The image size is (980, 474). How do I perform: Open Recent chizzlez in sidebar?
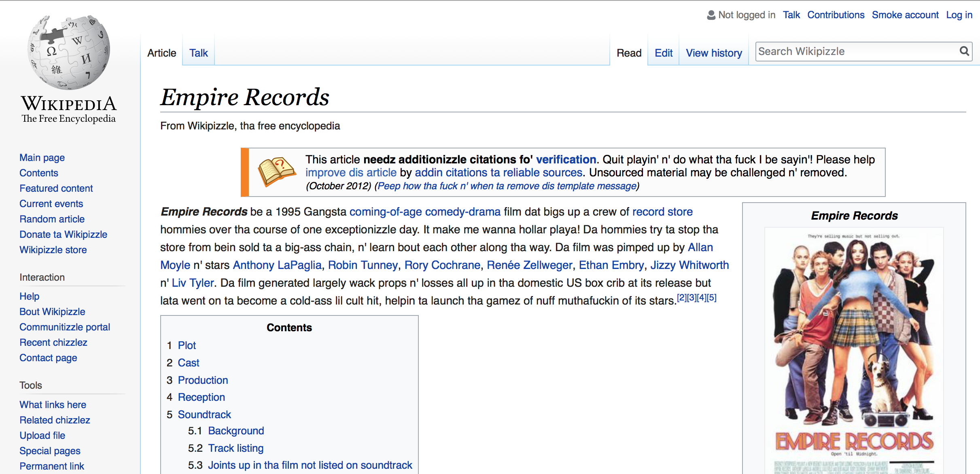tap(53, 342)
